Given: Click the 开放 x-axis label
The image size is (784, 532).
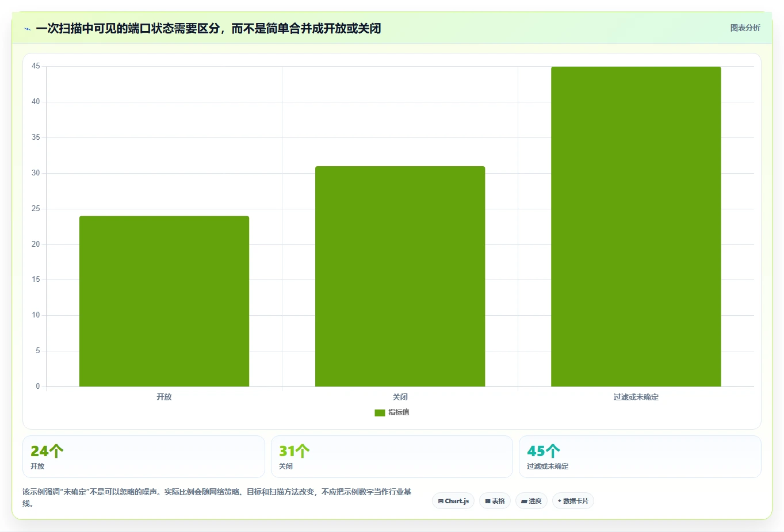Looking at the screenshot, I should click(x=164, y=397).
